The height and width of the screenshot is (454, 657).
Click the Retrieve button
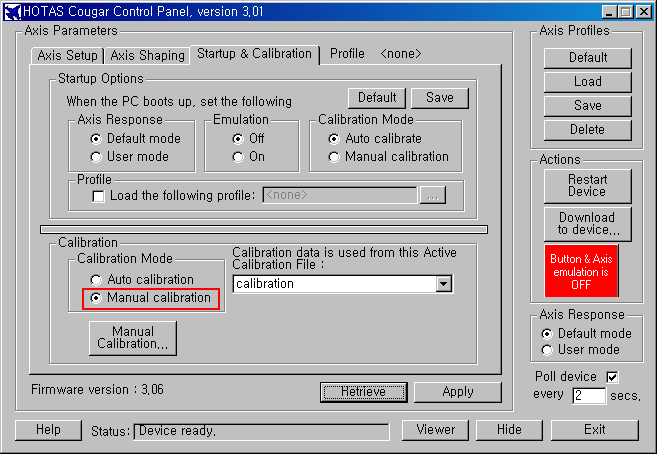point(364,392)
